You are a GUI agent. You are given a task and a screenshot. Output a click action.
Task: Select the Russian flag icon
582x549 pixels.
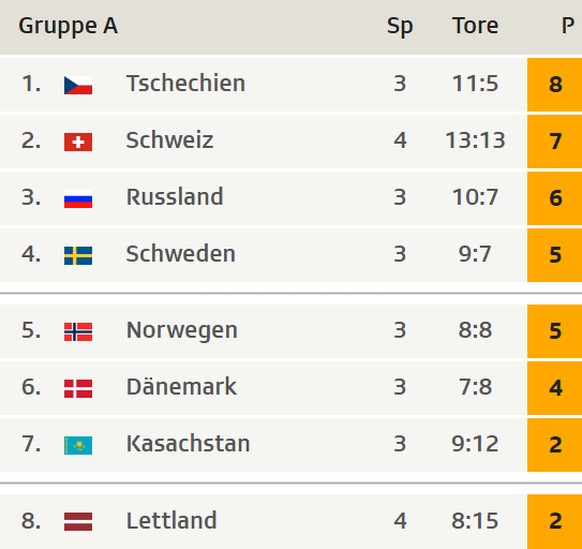pos(78,199)
